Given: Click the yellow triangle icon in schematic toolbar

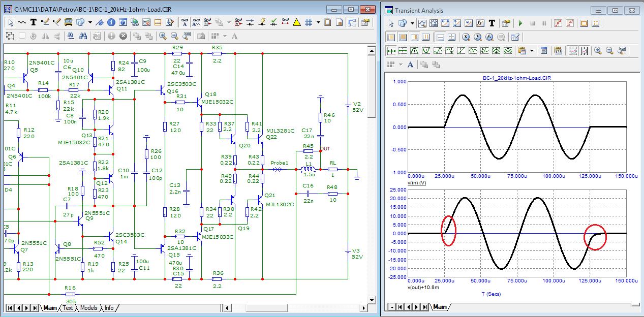Looking at the screenshot, I should (297, 22).
